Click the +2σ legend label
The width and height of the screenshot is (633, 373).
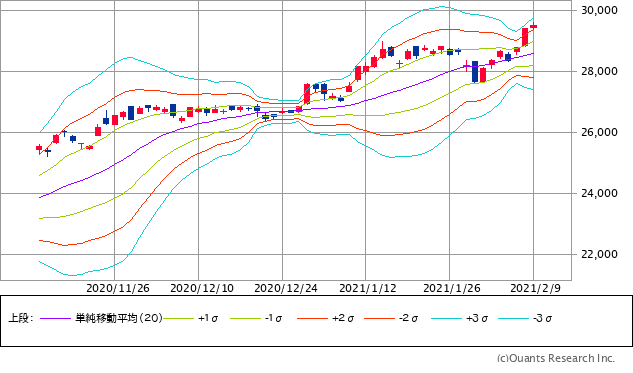click(343, 318)
